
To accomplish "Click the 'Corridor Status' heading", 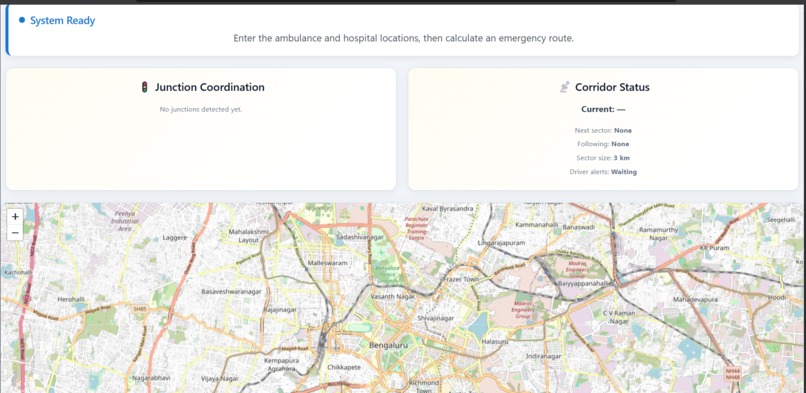I will [x=612, y=87].
